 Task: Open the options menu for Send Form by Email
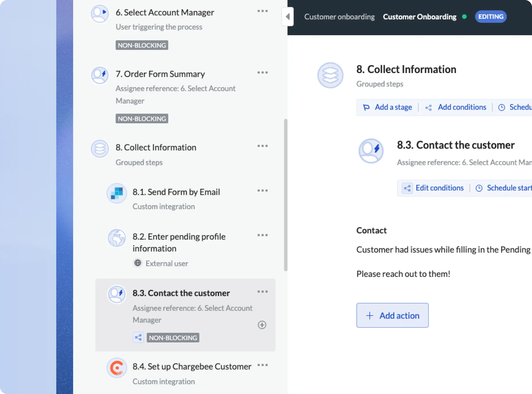(263, 191)
